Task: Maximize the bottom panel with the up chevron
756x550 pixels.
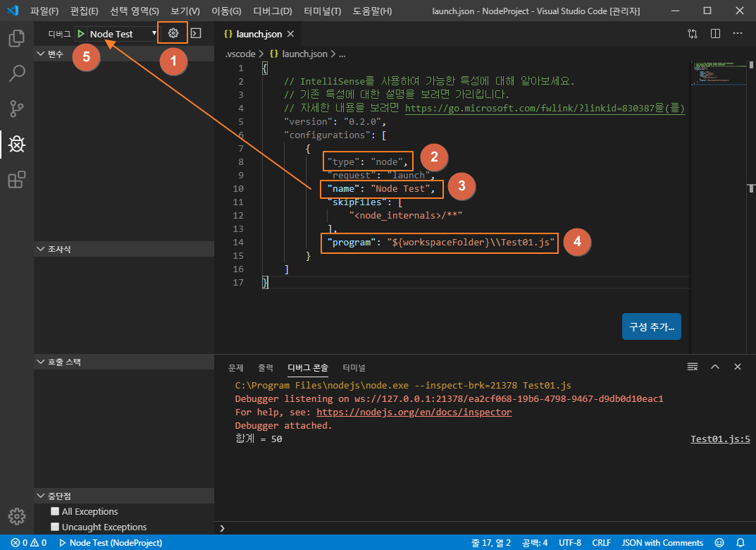Action: coord(715,367)
